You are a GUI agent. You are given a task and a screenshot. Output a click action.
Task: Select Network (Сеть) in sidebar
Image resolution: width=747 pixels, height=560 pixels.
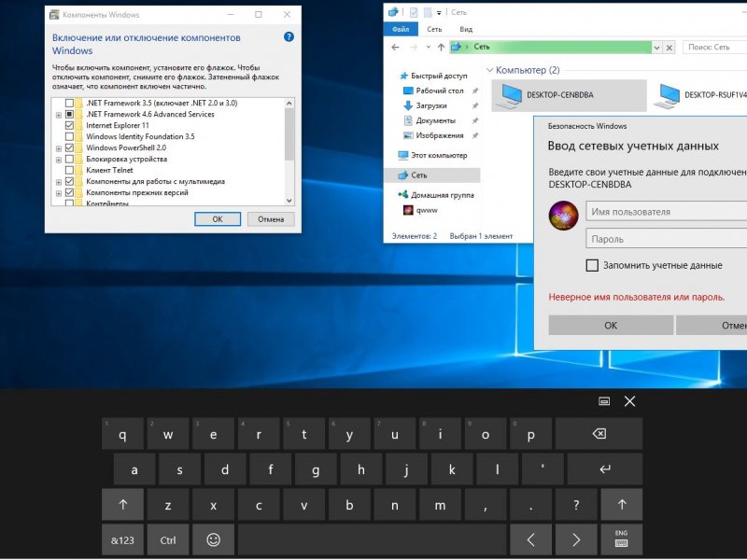pos(432,175)
